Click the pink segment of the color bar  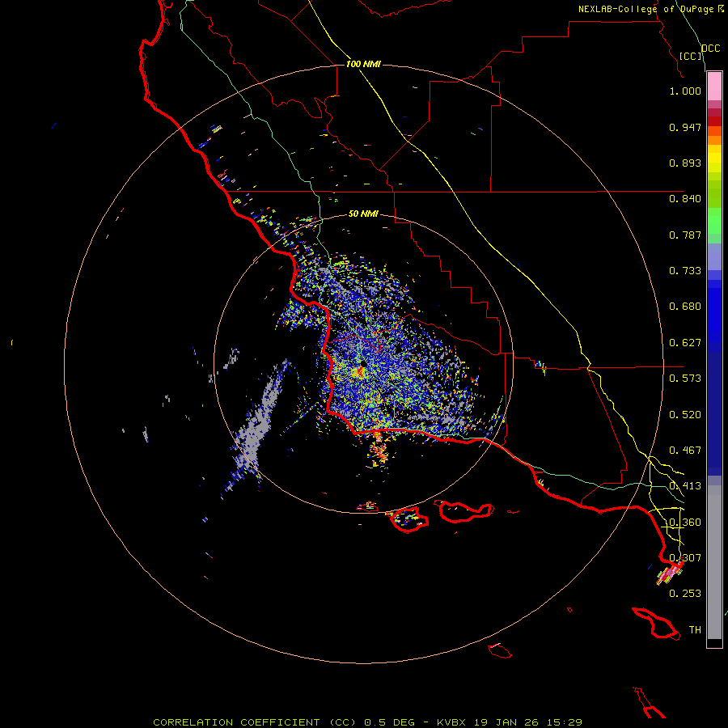[714, 87]
